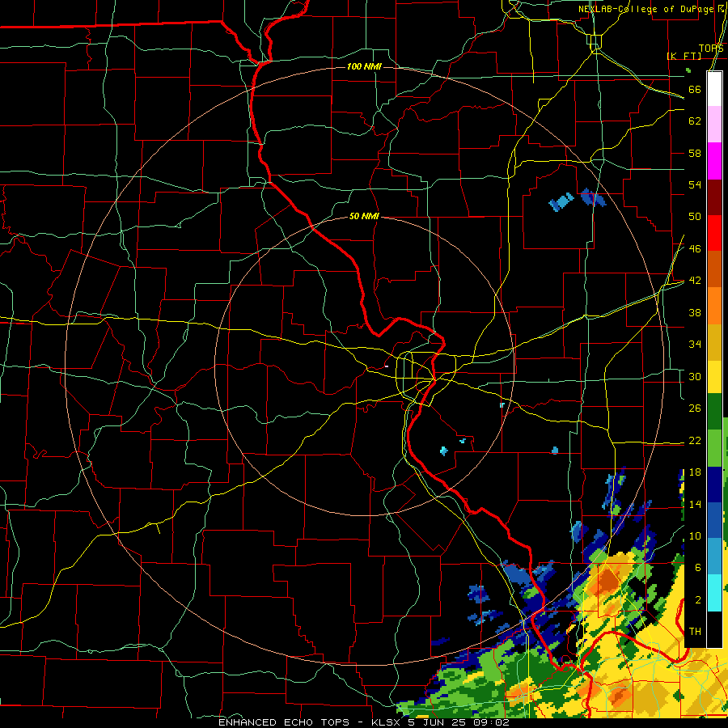Click the "42" legend value
The width and height of the screenshot is (728, 728).
[695, 281]
